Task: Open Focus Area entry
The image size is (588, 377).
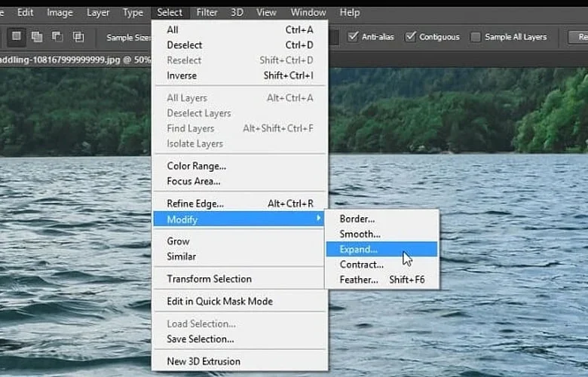Action: point(240,181)
